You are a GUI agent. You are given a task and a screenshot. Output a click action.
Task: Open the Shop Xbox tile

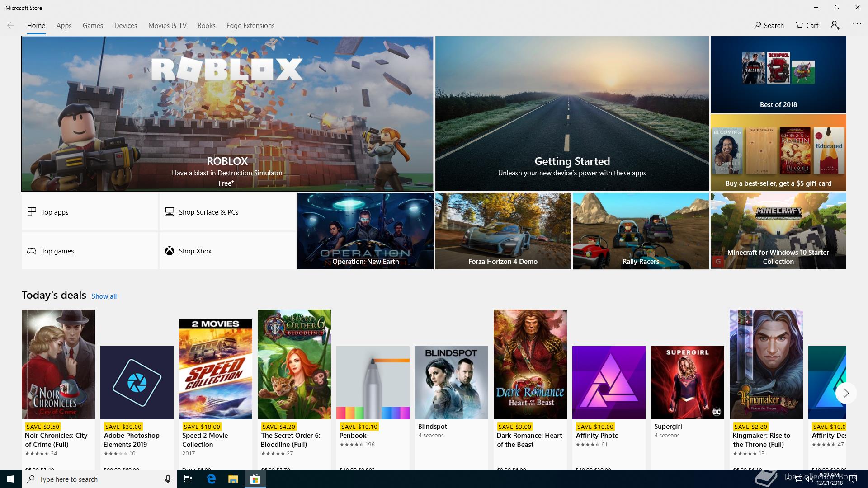[x=227, y=251]
